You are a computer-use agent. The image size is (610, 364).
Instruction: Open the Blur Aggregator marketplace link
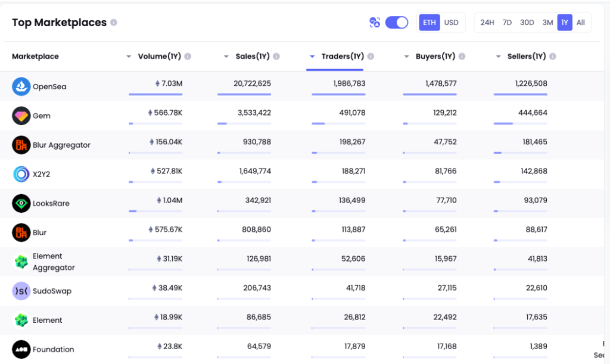pyautogui.click(x=61, y=145)
